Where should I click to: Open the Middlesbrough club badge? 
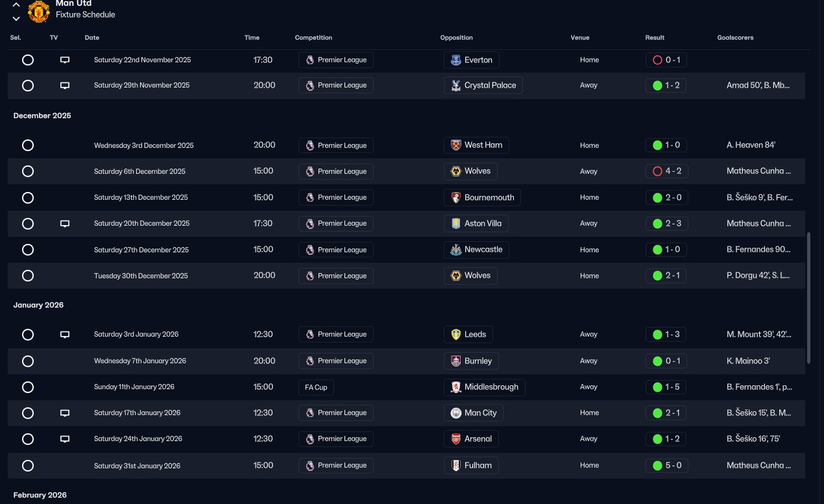pos(455,387)
